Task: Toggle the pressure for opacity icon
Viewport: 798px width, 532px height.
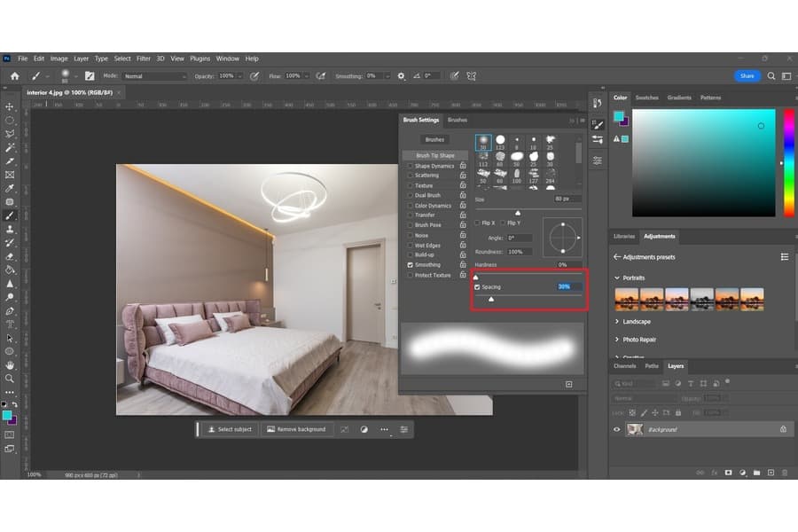Action: click(x=254, y=76)
